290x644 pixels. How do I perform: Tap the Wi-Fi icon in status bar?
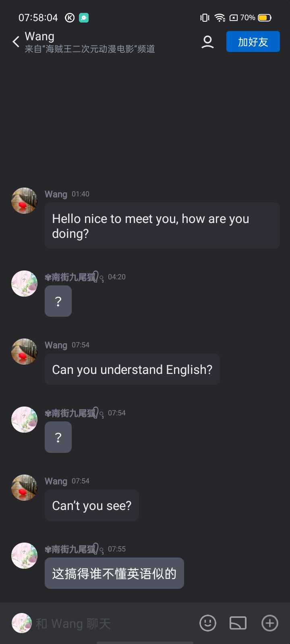[x=220, y=18]
